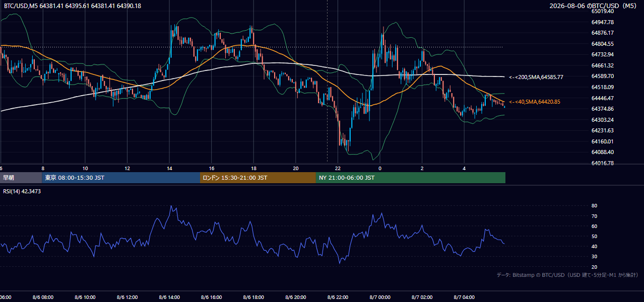Click price label 64947.78 on price axis
Screen dimensions: 644x302
click(x=602, y=22)
